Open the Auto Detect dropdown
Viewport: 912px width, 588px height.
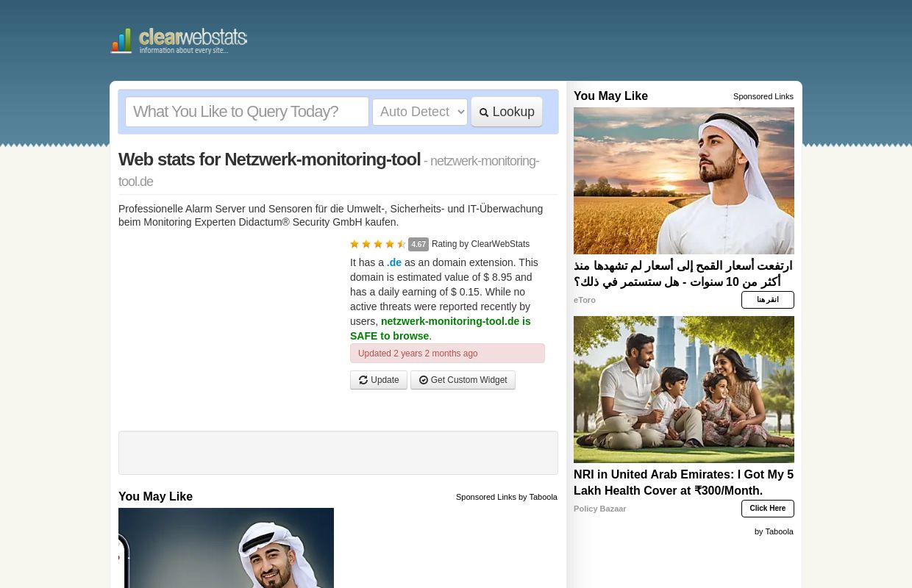(420, 112)
